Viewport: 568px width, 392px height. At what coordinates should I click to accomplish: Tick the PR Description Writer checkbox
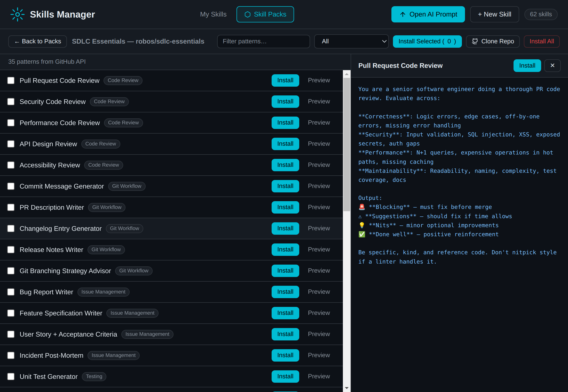[11, 207]
